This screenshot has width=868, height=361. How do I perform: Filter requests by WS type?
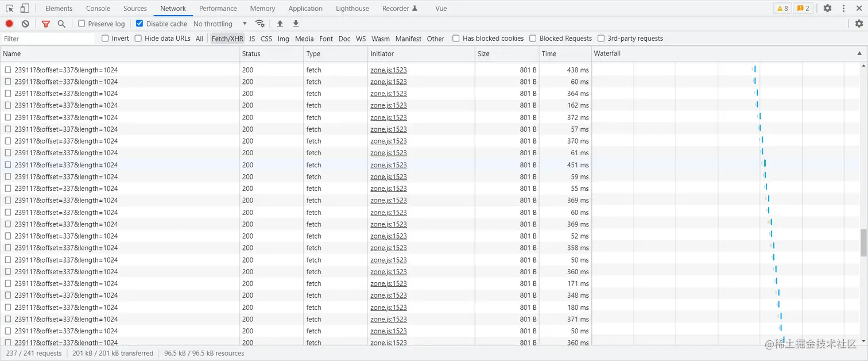point(361,39)
